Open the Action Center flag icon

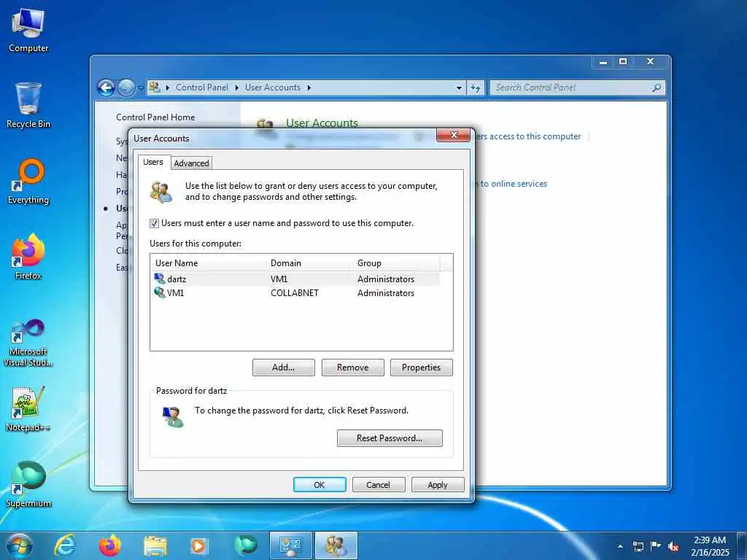point(656,546)
